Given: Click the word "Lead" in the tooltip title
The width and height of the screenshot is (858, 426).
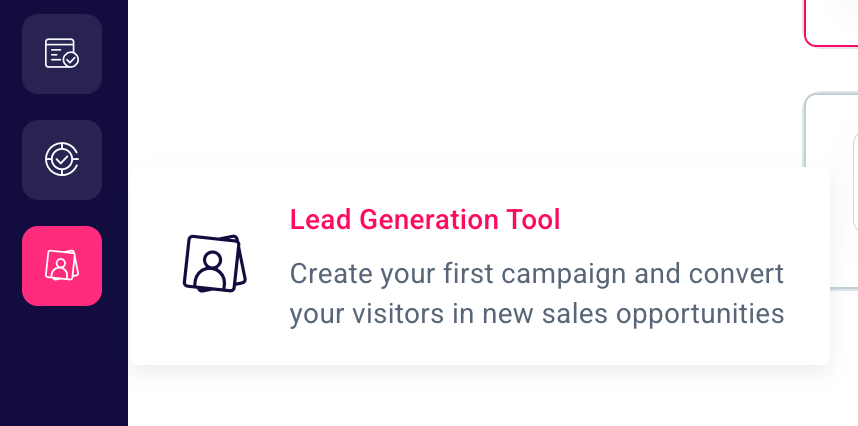Looking at the screenshot, I should coord(322,219).
